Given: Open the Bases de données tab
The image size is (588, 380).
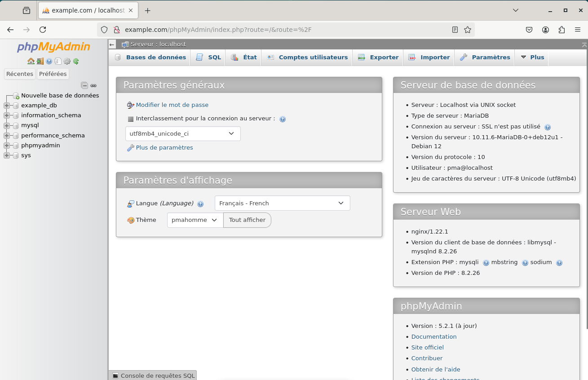Looking at the screenshot, I should click(150, 57).
